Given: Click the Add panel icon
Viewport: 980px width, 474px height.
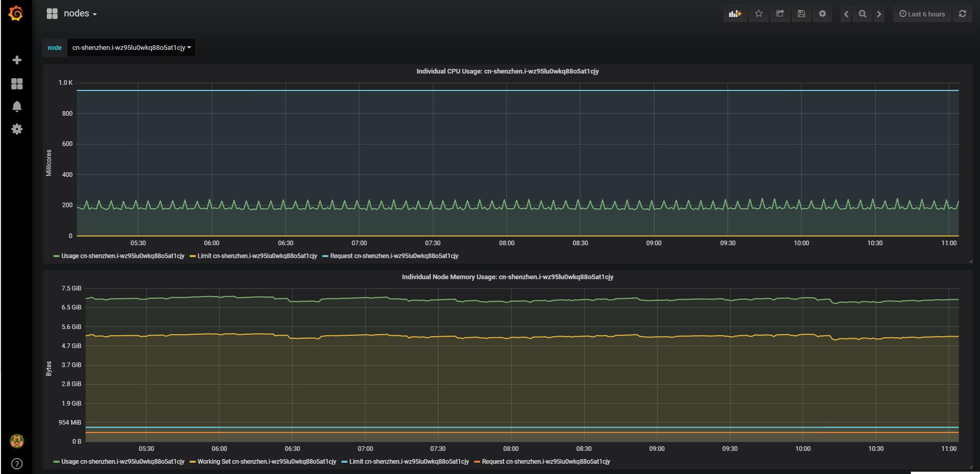Looking at the screenshot, I should [735, 14].
